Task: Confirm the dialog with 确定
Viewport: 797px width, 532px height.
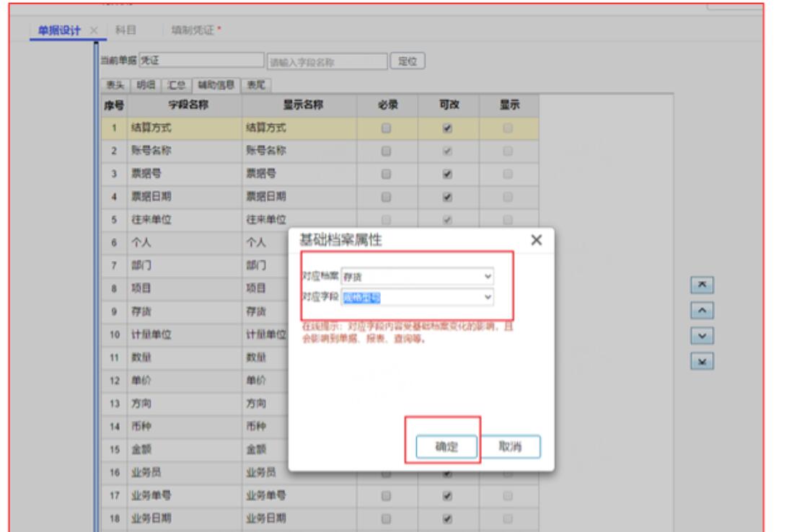Action: [446, 447]
